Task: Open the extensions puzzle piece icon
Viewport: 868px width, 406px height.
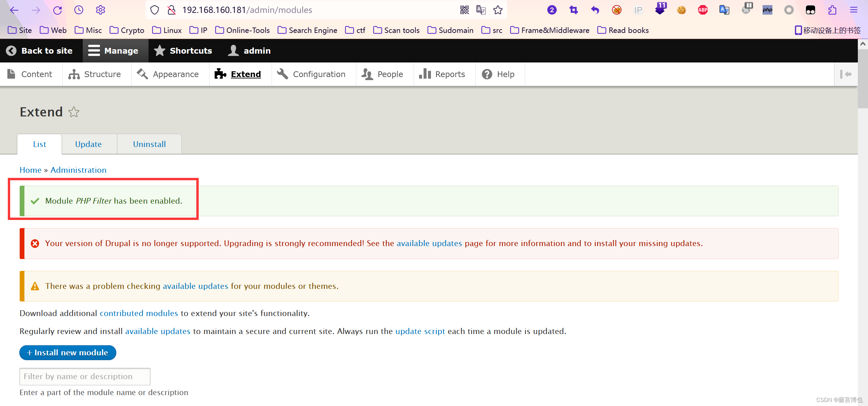Action: [832, 10]
